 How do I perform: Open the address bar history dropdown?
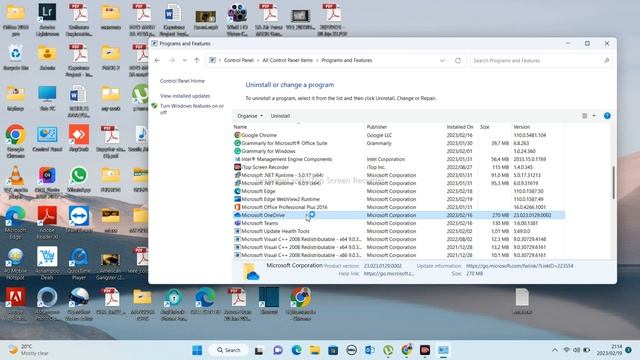tap(442, 60)
